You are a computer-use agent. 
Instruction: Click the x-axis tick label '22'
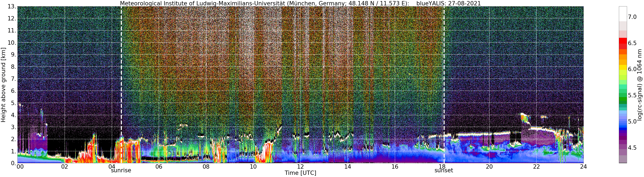(536, 166)
